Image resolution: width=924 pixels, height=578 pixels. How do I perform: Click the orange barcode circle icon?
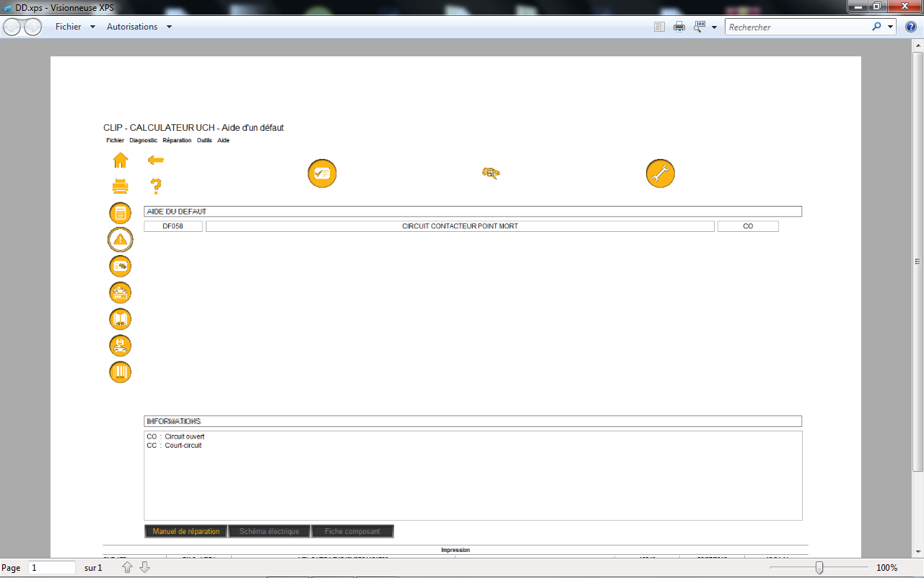click(120, 372)
